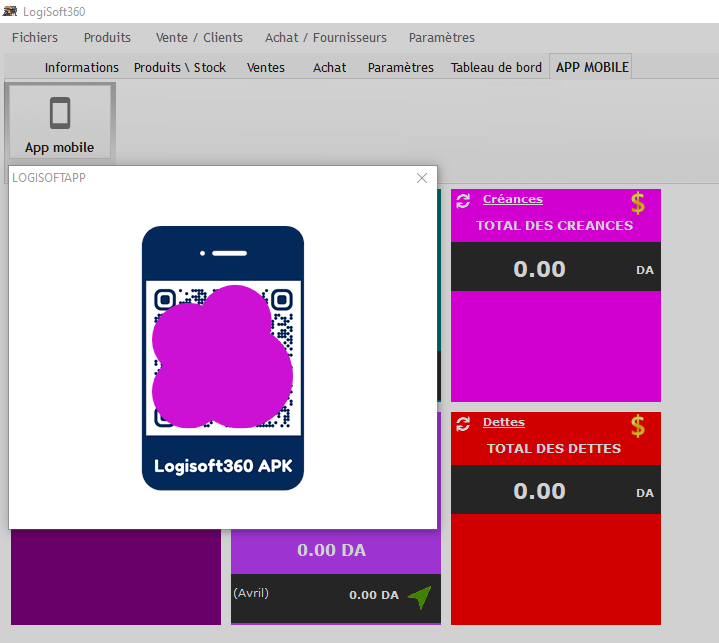Refresh the Dettes panel
719x643 pixels.
pos(463,424)
